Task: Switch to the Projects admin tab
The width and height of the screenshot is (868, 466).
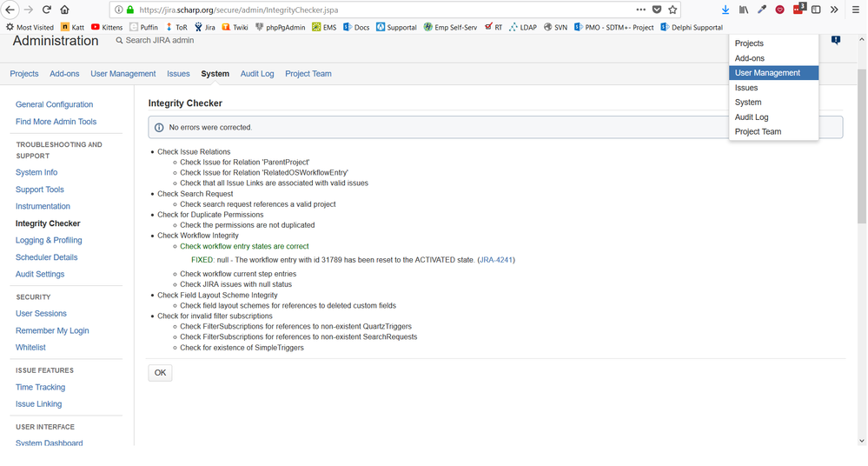Action: pyautogui.click(x=24, y=74)
